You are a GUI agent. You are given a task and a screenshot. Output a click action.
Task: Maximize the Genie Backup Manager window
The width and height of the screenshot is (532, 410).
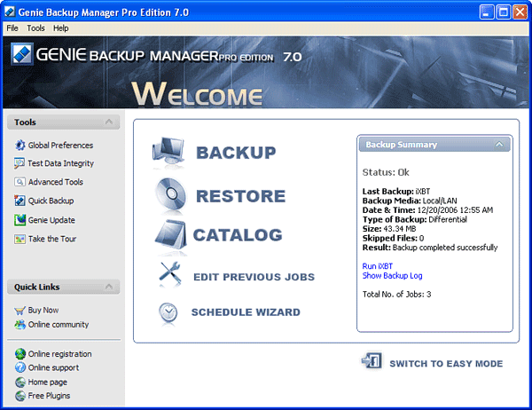coord(503,12)
